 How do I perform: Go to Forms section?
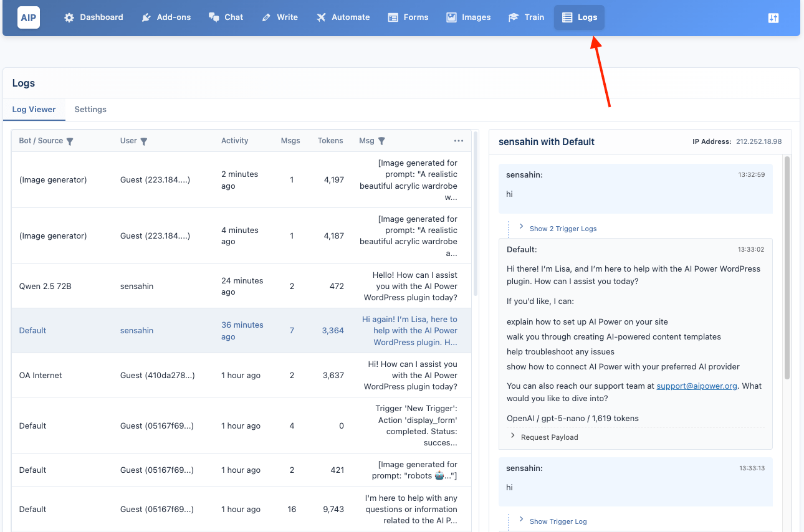pyautogui.click(x=408, y=17)
